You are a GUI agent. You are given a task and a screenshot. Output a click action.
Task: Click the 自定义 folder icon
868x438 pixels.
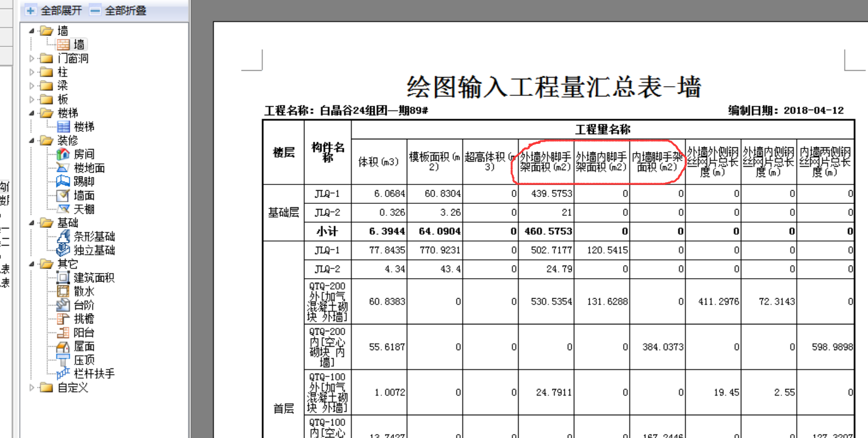[x=46, y=388]
